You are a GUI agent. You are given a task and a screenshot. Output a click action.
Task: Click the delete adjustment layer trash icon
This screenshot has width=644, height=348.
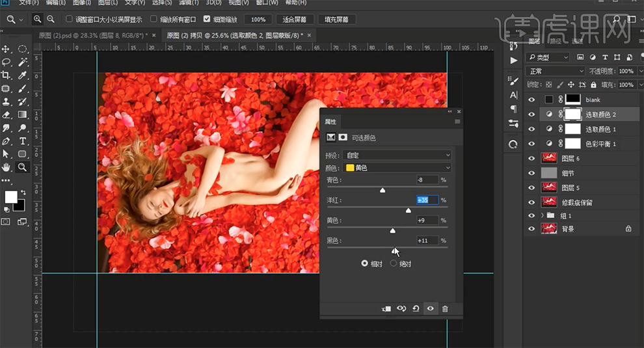coord(445,309)
